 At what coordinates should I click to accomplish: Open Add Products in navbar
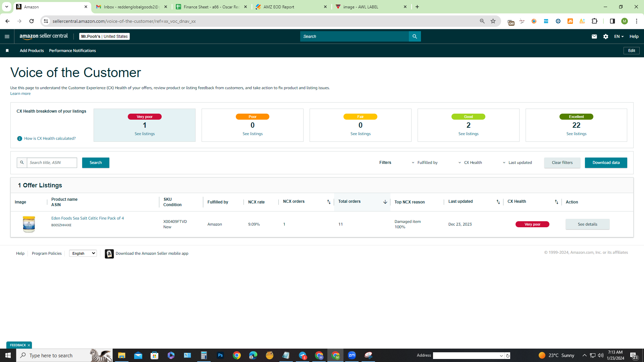[x=32, y=51]
